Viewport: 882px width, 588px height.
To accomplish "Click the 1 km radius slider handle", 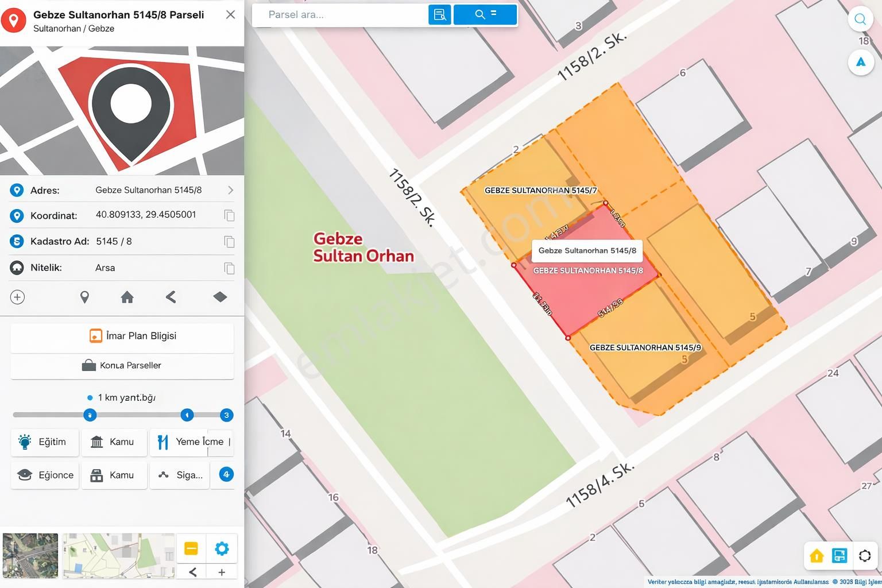I will (90, 415).
